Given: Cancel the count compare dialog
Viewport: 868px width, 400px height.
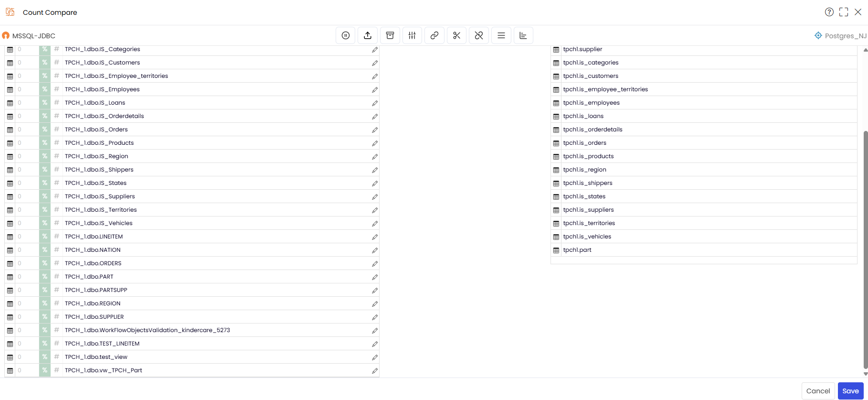Looking at the screenshot, I should click(818, 391).
